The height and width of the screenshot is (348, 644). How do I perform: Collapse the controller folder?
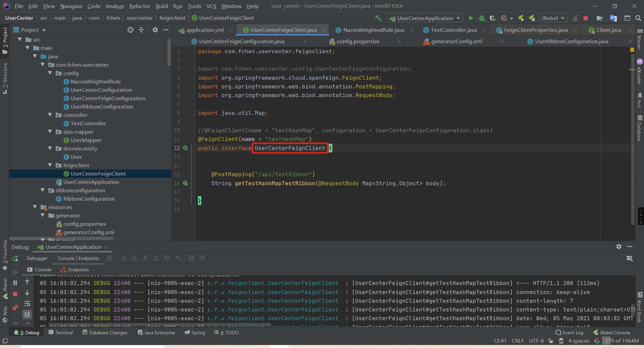click(50, 115)
